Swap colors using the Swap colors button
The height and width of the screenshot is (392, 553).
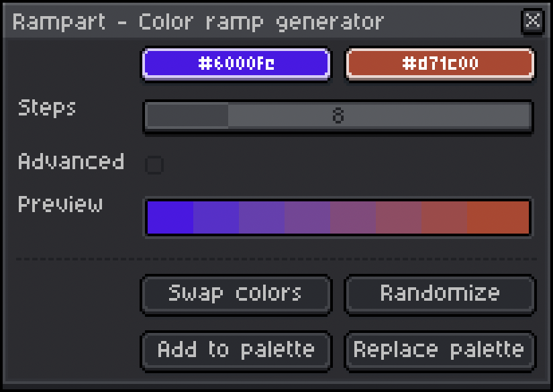(x=236, y=294)
